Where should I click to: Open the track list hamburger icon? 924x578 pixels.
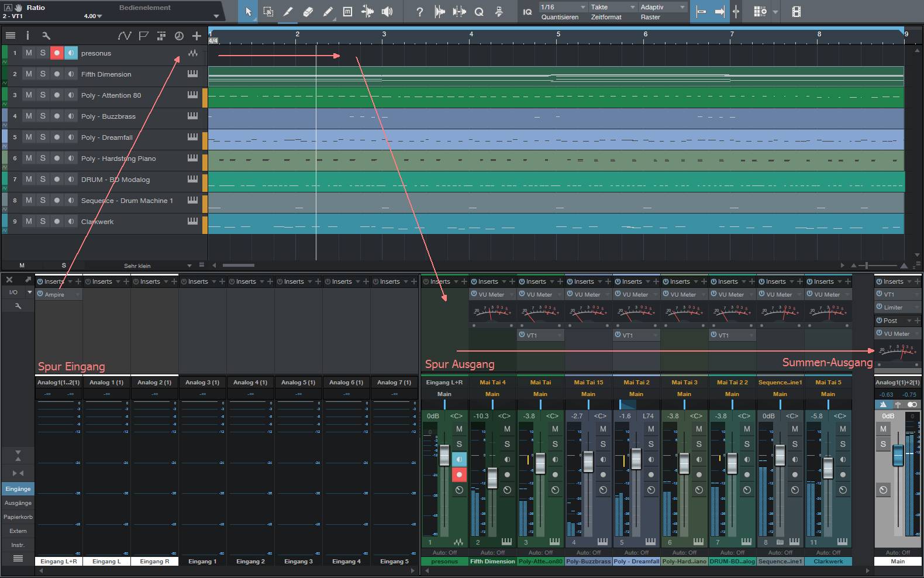[x=10, y=36]
